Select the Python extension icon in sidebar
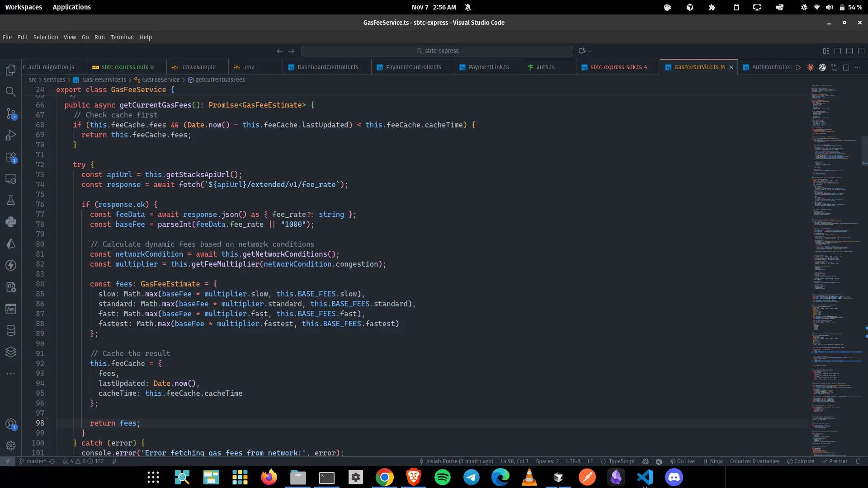The width and height of the screenshot is (868, 488). click(x=11, y=222)
